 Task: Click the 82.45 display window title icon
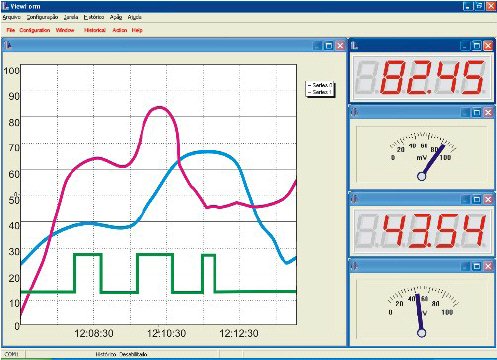pos(355,46)
